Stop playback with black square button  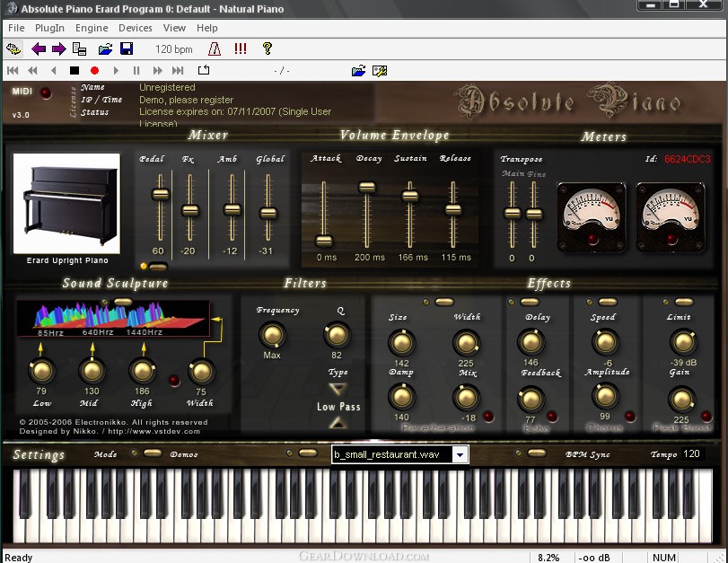coord(75,71)
